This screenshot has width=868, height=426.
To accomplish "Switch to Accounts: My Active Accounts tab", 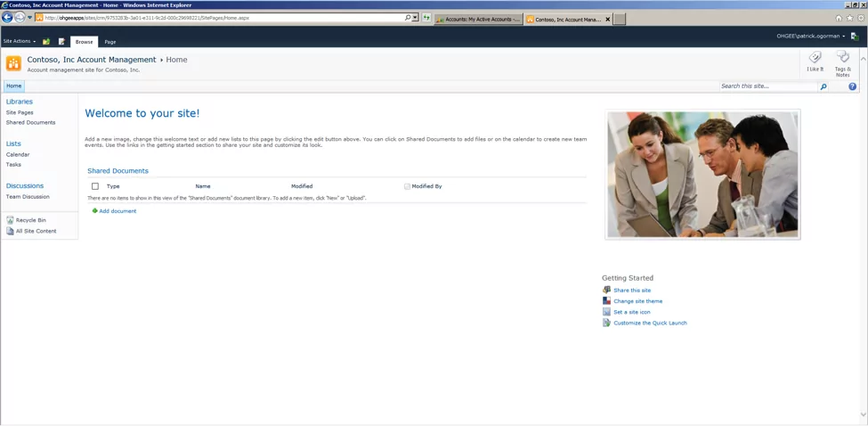I will pos(478,19).
